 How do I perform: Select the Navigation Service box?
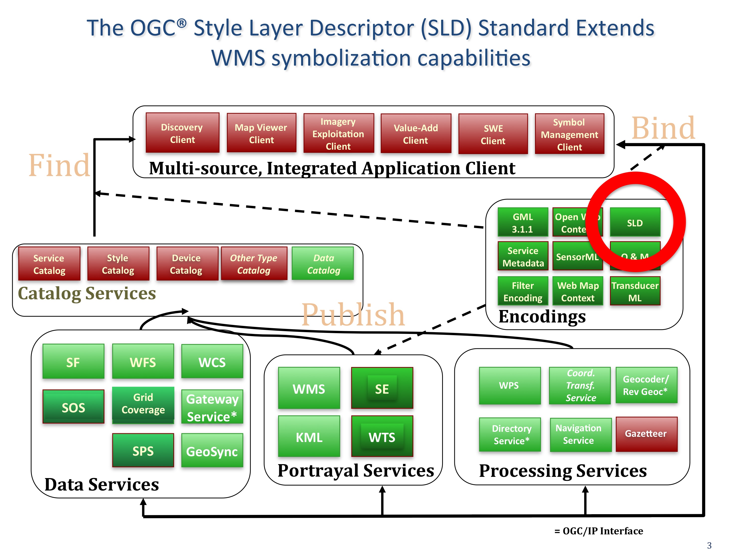pyautogui.click(x=581, y=435)
